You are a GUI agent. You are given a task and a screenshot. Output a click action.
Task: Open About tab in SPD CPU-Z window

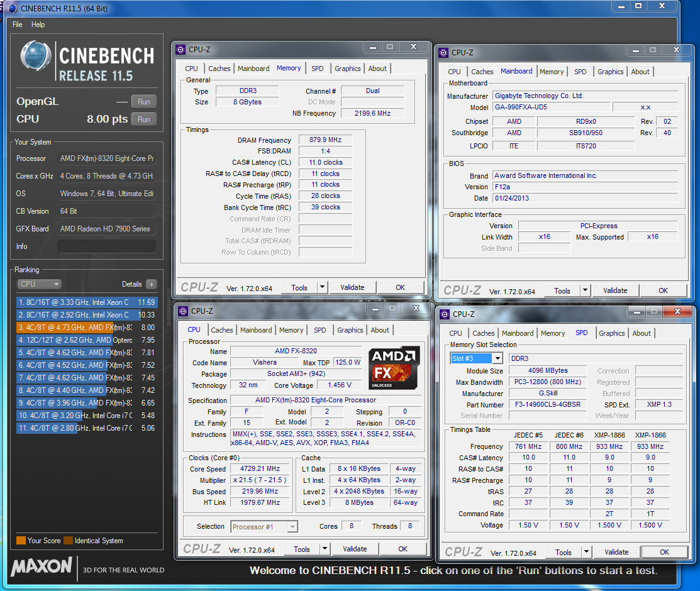pyautogui.click(x=642, y=333)
